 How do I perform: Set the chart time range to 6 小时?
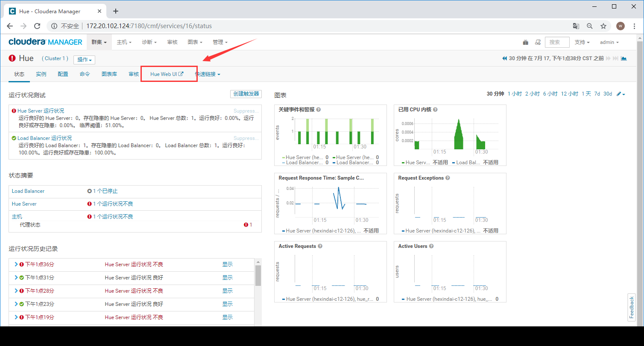(550, 94)
